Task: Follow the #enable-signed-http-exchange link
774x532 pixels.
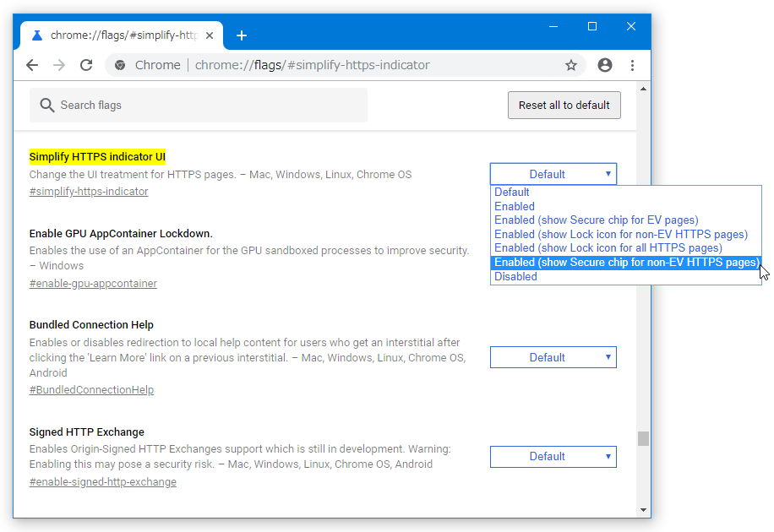Action: pos(103,481)
